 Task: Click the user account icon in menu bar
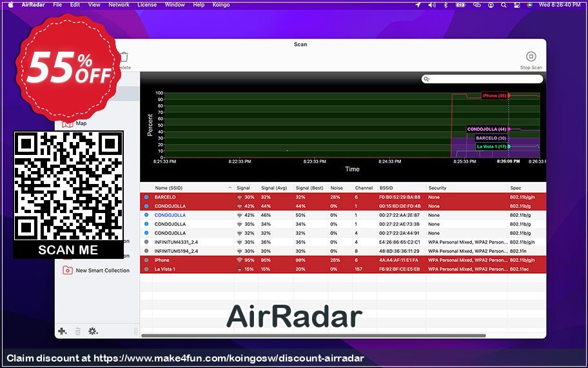491,5
